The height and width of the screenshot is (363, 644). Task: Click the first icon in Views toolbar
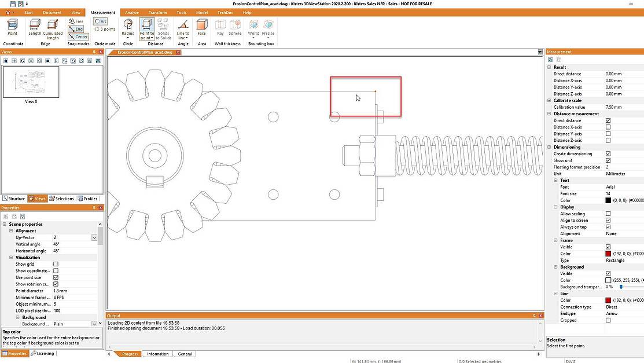[x=6, y=61]
